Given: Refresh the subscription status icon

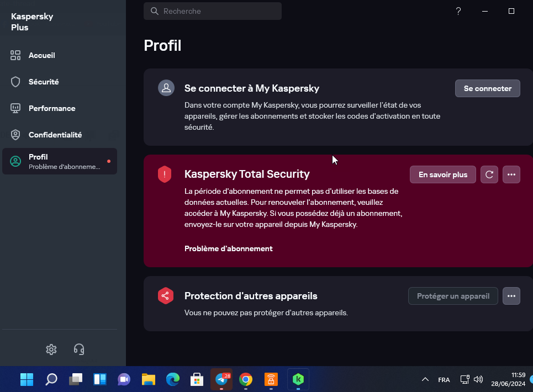Looking at the screenshot, I should pos(489,174).
